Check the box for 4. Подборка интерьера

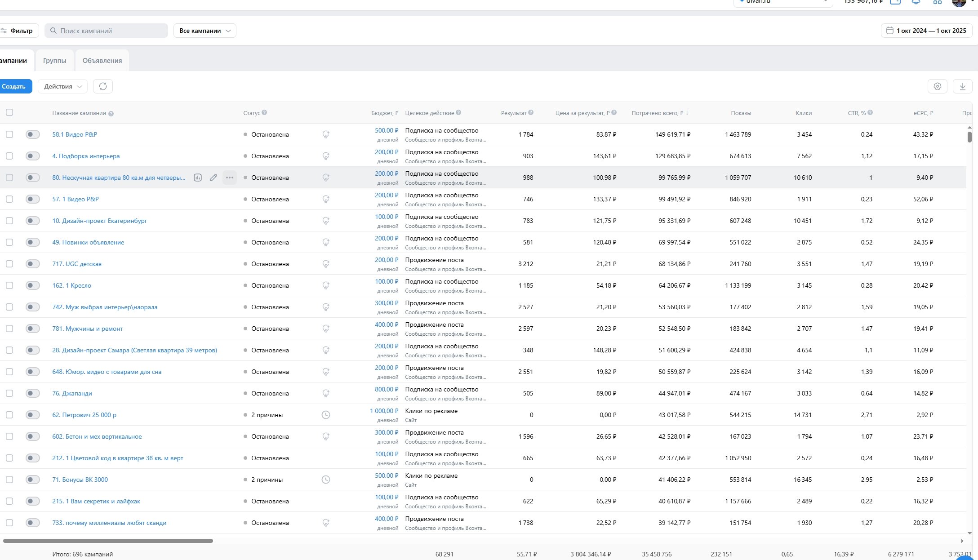9,156
